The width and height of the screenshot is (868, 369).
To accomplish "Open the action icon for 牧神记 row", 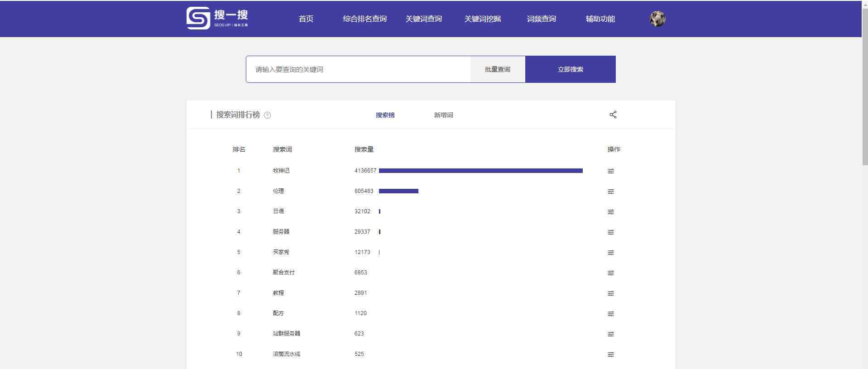I will 611,171.
